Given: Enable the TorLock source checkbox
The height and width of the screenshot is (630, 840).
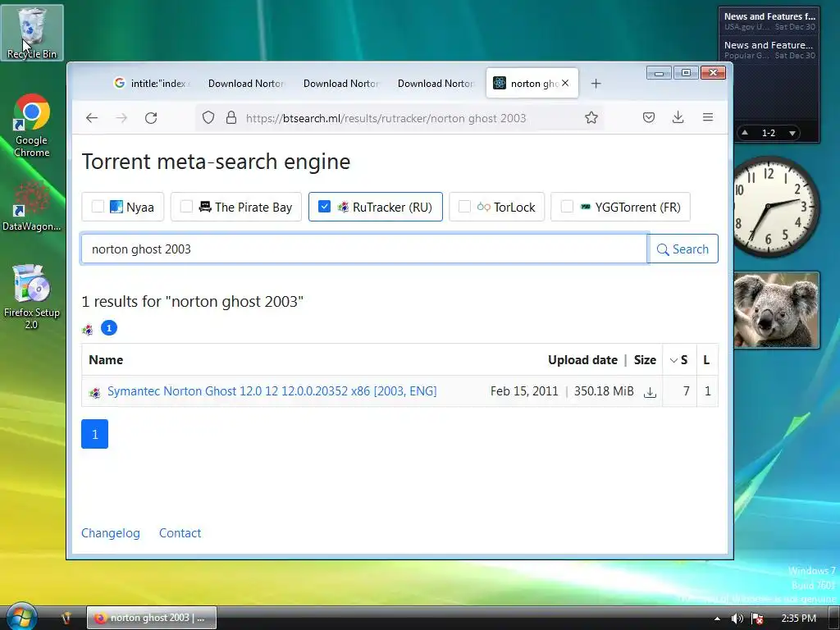Looking at the screenshot, I should pyautogui.click(x=464, y=207).
